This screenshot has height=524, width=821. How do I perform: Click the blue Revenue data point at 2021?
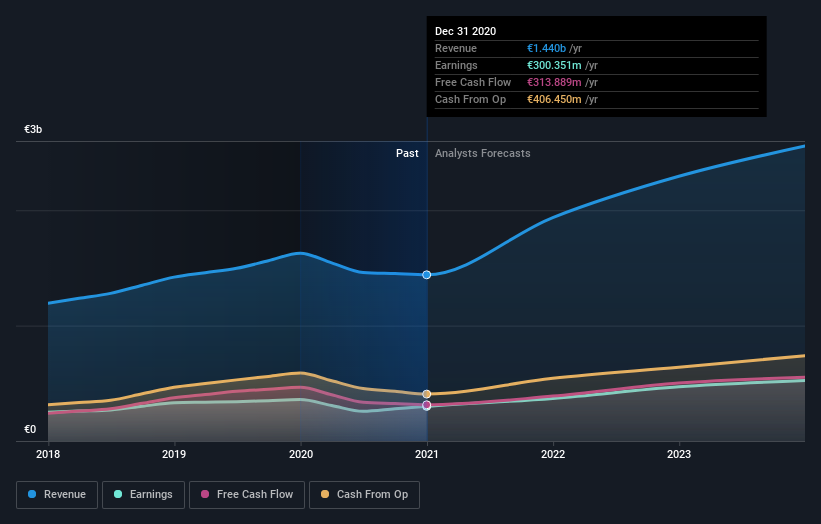point(427,275)
